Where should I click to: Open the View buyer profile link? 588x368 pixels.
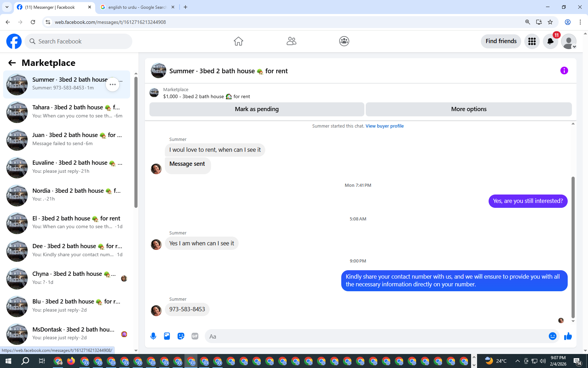385,126
